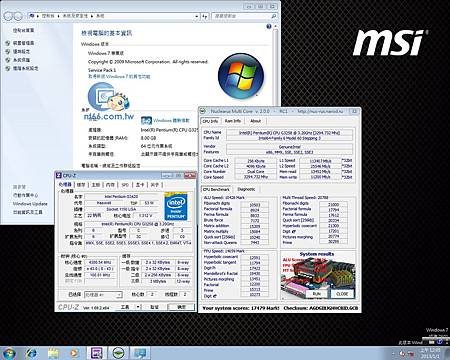Click the Intel Pentium logo in CPU-Z
The image size is (450, 360).
click(176, 206)
